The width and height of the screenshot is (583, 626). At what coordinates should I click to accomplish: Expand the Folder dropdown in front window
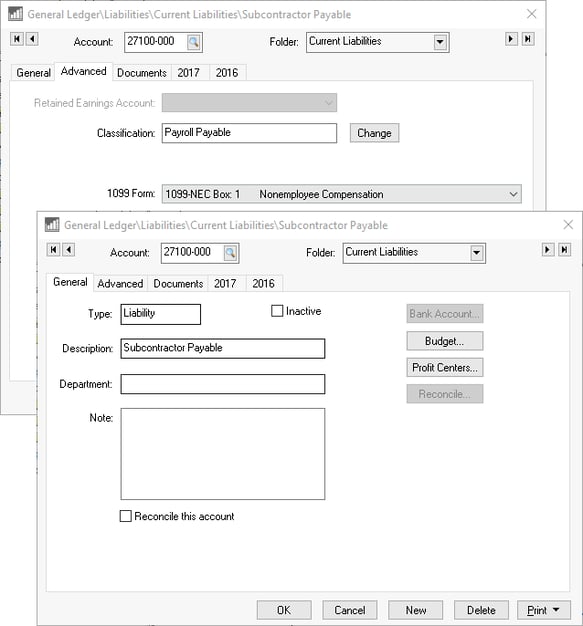coord(477,253)
